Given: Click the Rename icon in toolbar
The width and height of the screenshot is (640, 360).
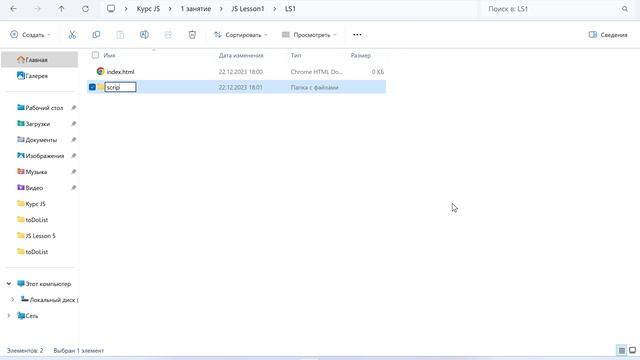Looking at the screenshot, I should [x=144, y=35].
